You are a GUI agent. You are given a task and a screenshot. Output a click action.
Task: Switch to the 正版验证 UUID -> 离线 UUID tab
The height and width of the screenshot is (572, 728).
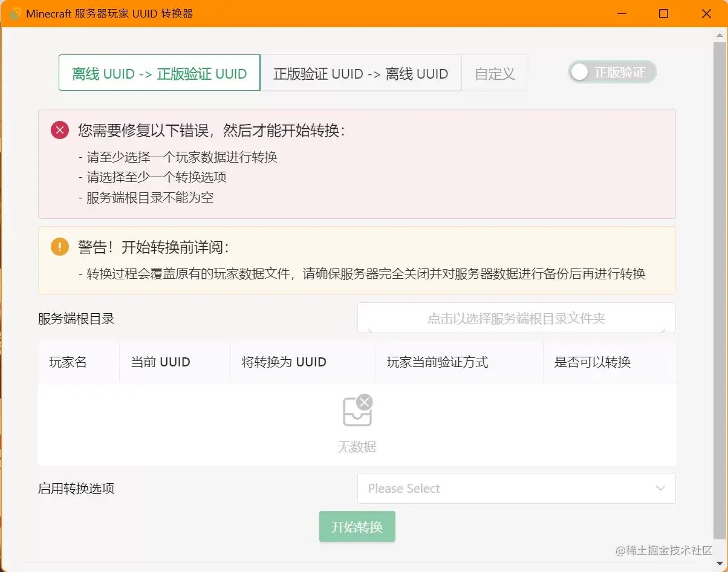coord(361,73)
